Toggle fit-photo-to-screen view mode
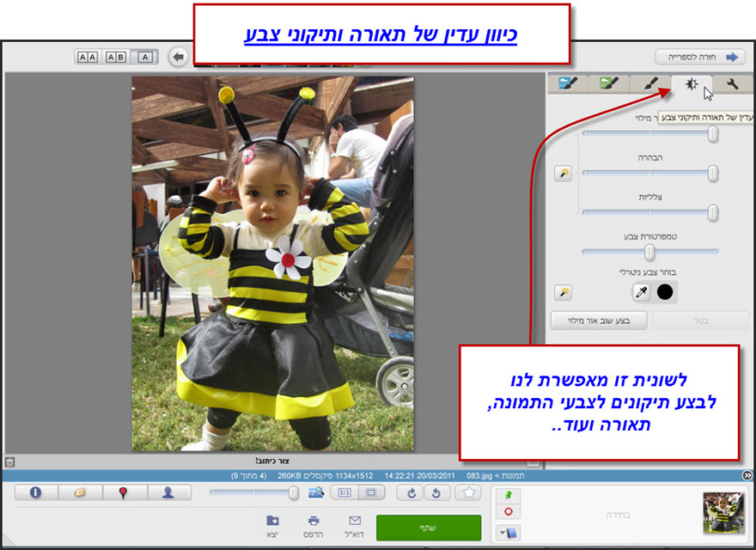This screenshot has height=550, width=756. [x=369, y=493]
